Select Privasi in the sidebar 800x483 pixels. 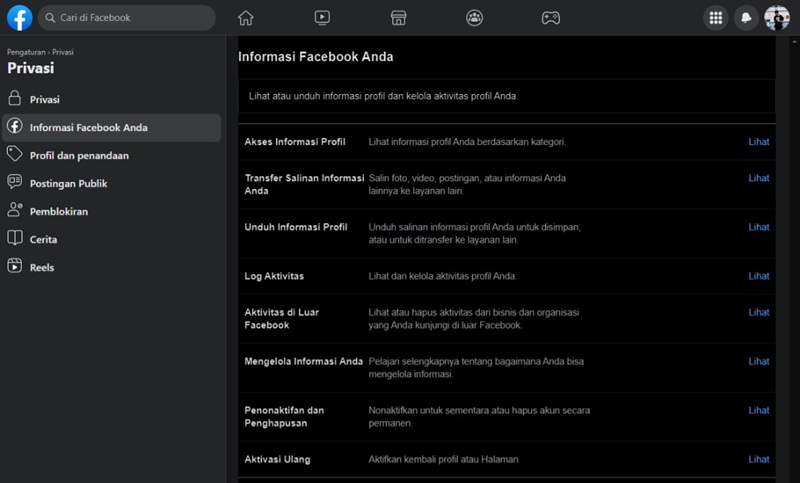tap(45, 99)
